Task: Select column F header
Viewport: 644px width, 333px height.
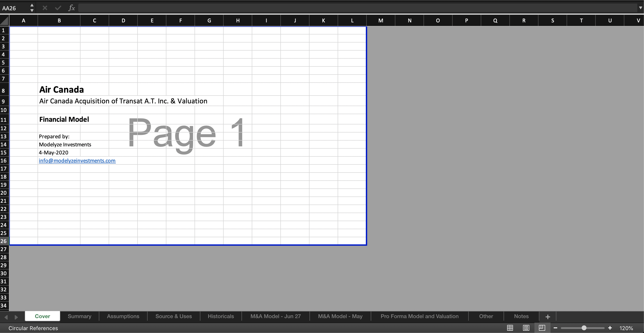Action: click(180, 21)
